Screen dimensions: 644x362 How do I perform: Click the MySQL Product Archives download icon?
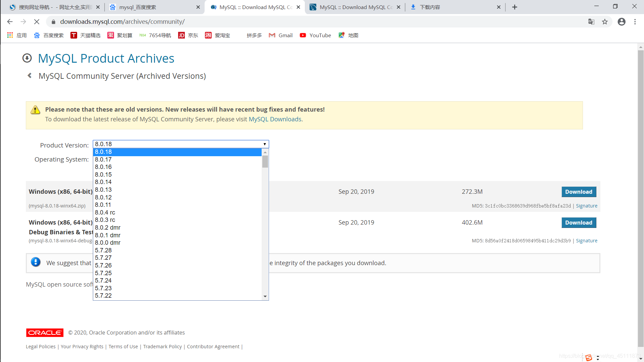coord(27,58)
